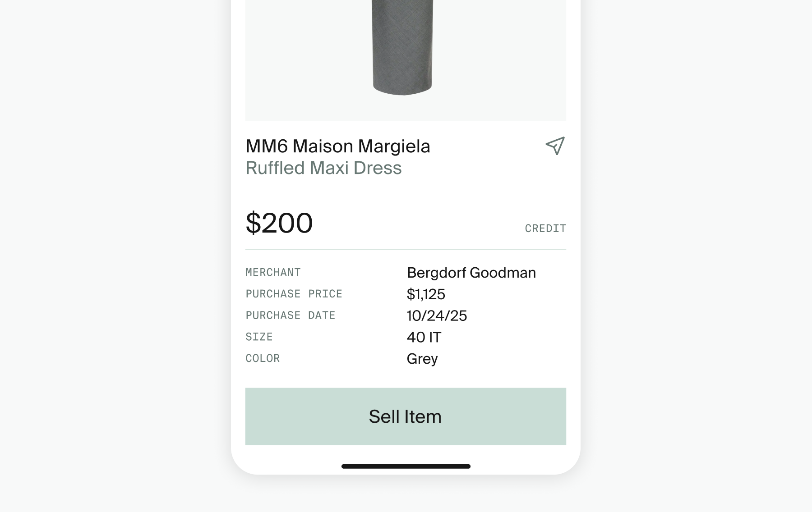The height and width of the screenshot is (512, 812).
Task: Select the MM6 Maison Margiela brand title
Action: pyautogui.click(x=338, y=146)
